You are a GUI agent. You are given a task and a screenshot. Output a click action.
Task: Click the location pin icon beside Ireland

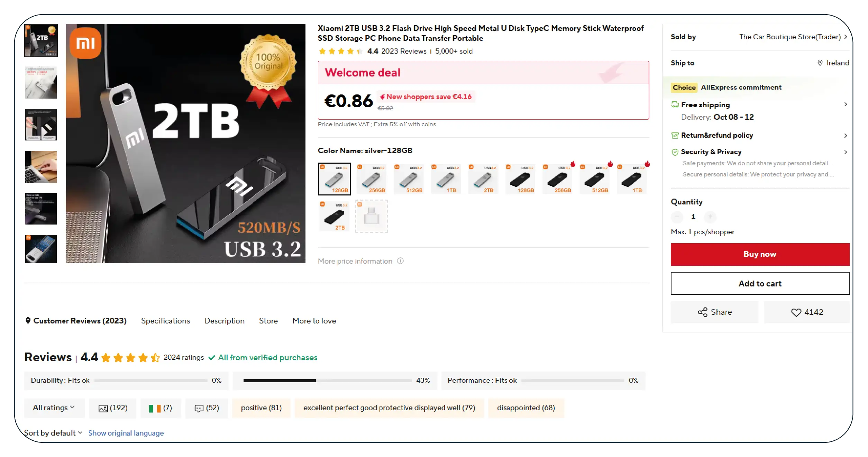820,63
